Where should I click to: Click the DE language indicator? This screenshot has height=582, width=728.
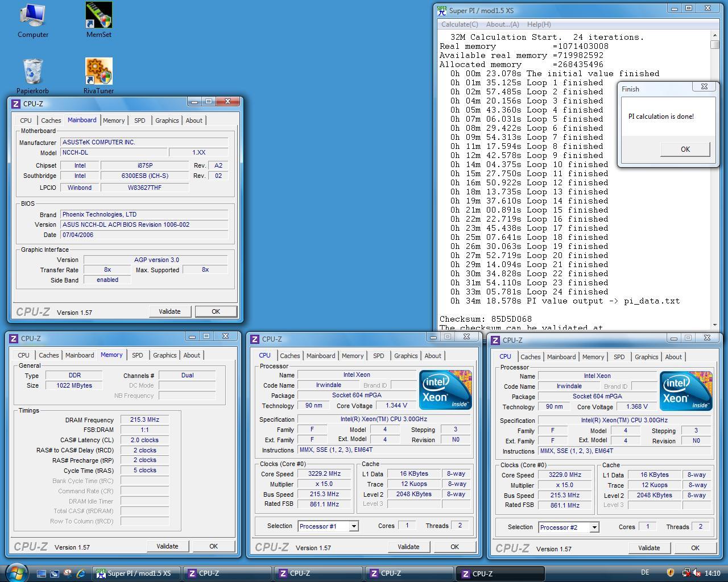[645, 573]
